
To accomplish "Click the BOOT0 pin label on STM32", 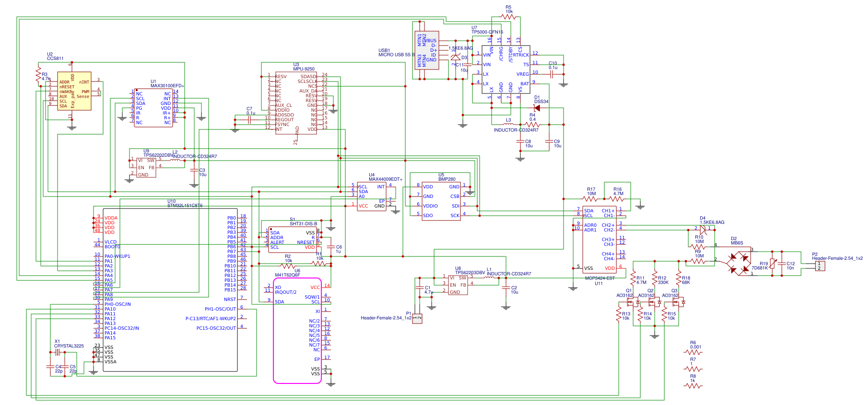I will pyautogui.click(x=112, y=247).
